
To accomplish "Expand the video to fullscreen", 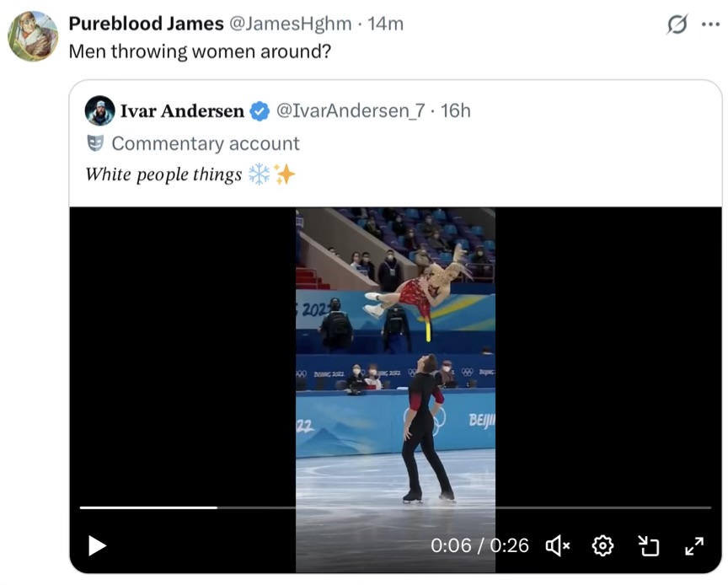I will pyautogui.click(x=694, y=545).
